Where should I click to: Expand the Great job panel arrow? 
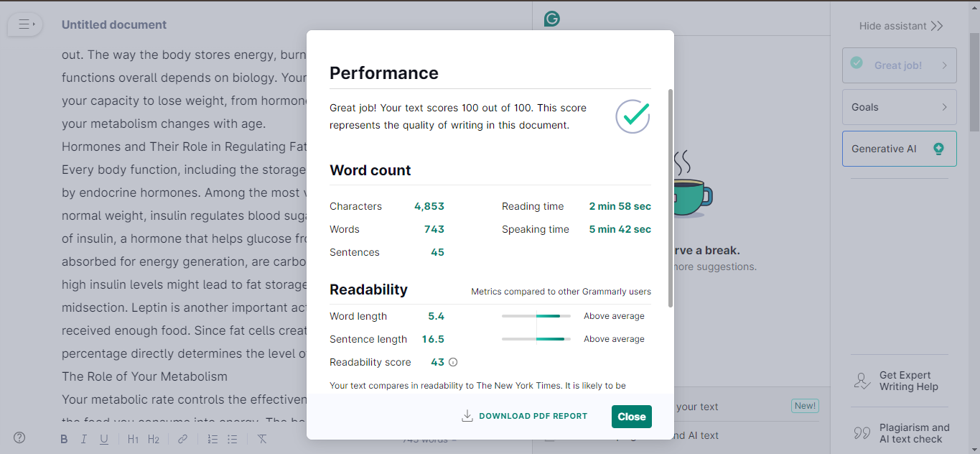coord(944,65)
